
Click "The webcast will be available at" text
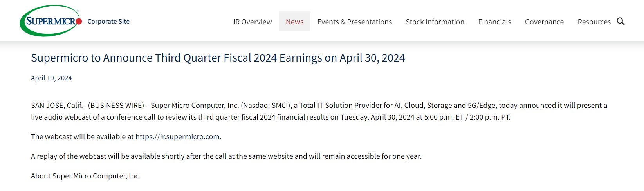[x=82, y=137]
